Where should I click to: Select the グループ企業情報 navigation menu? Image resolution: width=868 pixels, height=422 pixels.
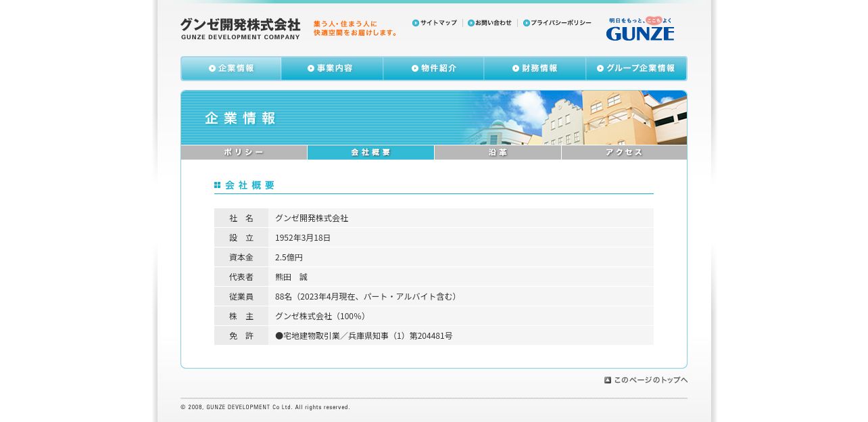[x=636, y=68]
